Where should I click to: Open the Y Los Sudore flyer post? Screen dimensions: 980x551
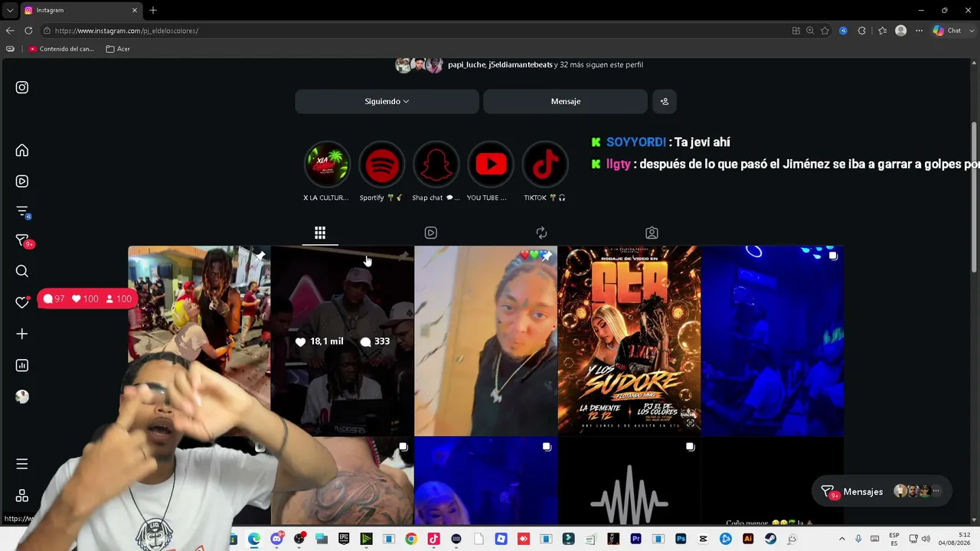point(629,341)
